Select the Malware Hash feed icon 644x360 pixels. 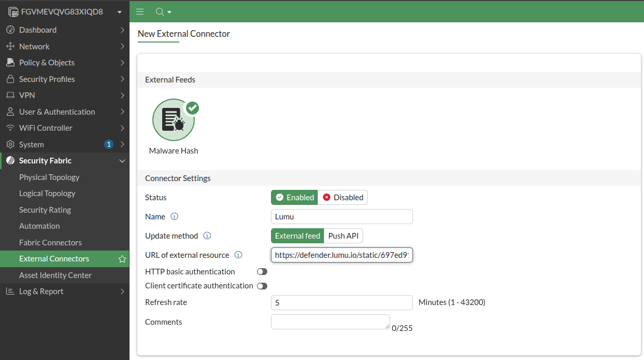(x=174, y=120)
